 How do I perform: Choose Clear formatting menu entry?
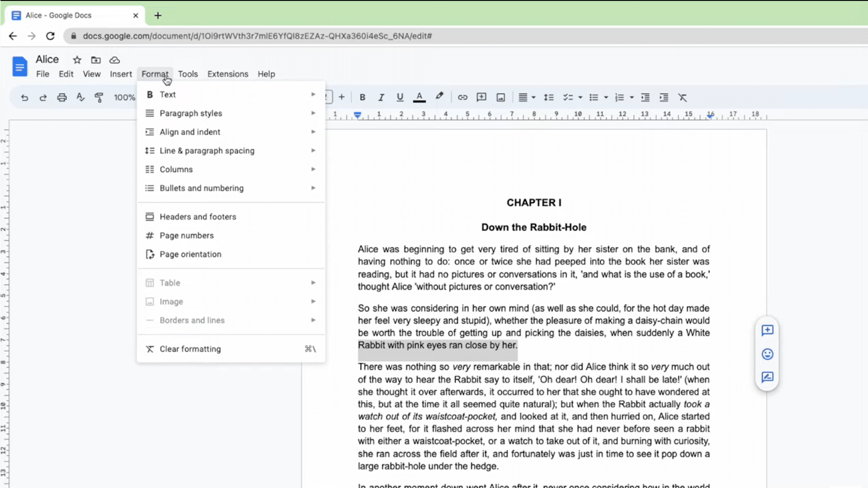(231, 349)
